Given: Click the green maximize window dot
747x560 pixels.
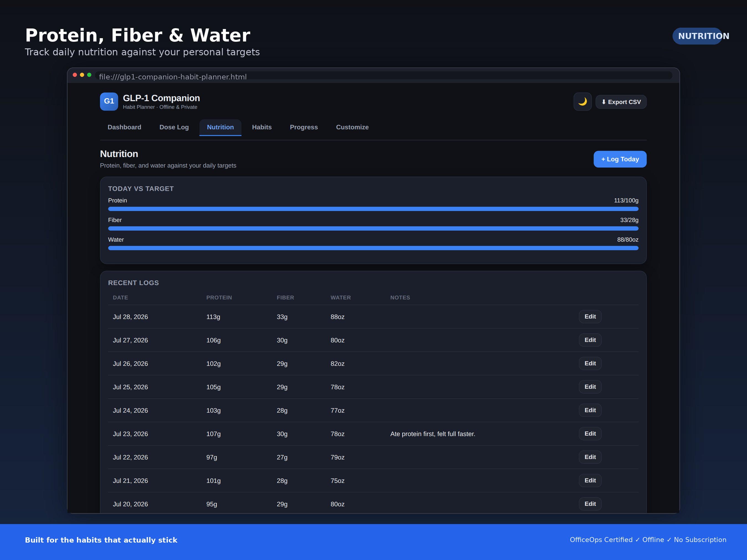Looking at the screenshot, I should (89, 75).
